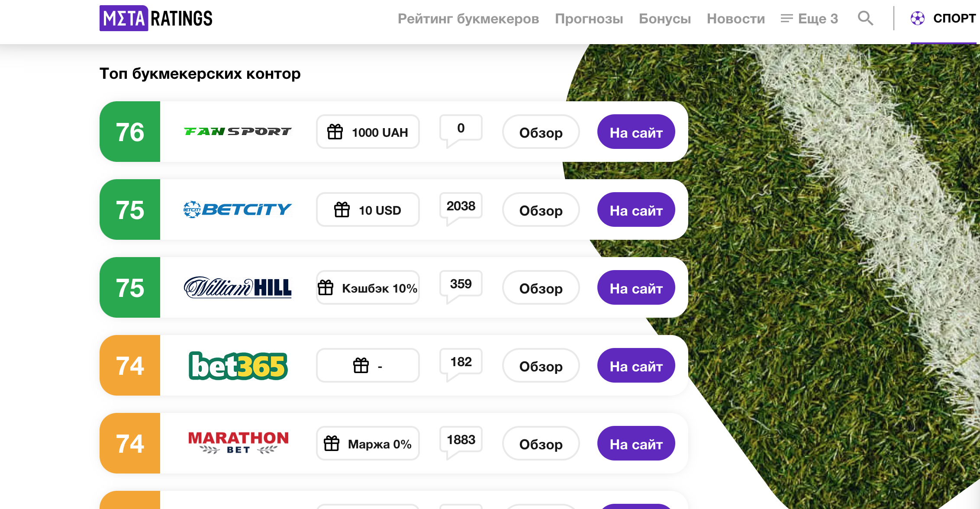Open comments bubble showing 182 for bet365

click(461, 364)
